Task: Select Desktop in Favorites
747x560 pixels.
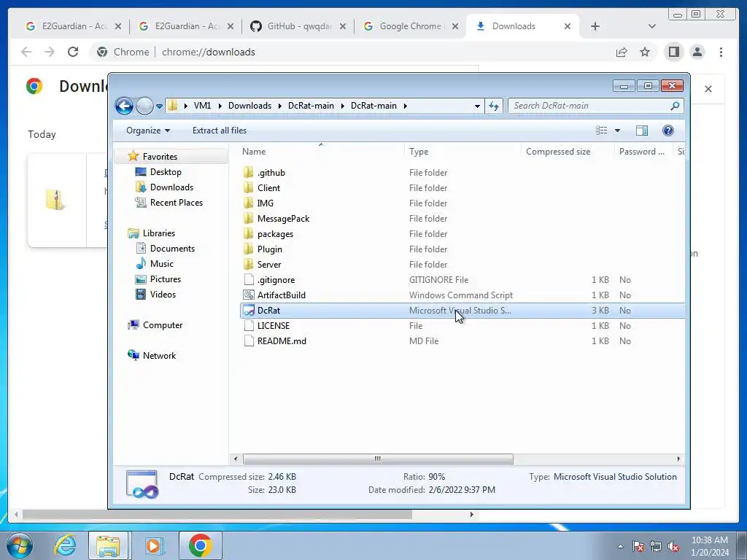Action: tap(166, 172)
